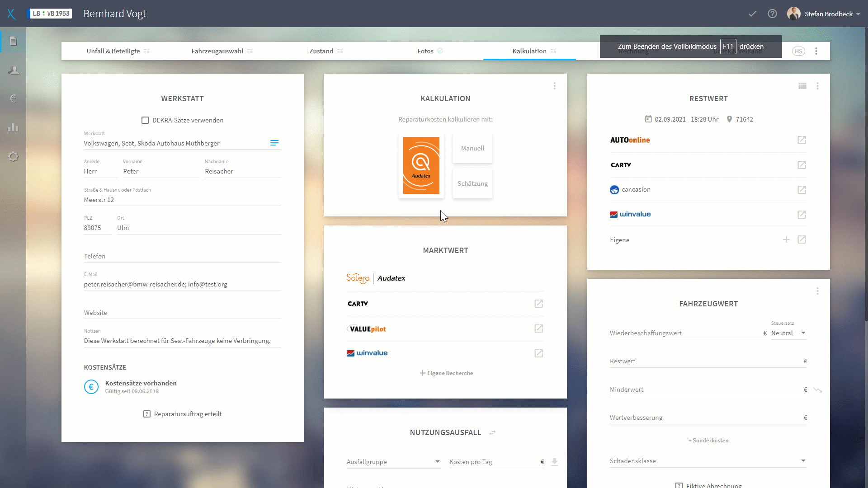This screenshot has height=488, width=868.
Task: Open CARTV external link in Restwert
Action: click(x=802, y=165)
